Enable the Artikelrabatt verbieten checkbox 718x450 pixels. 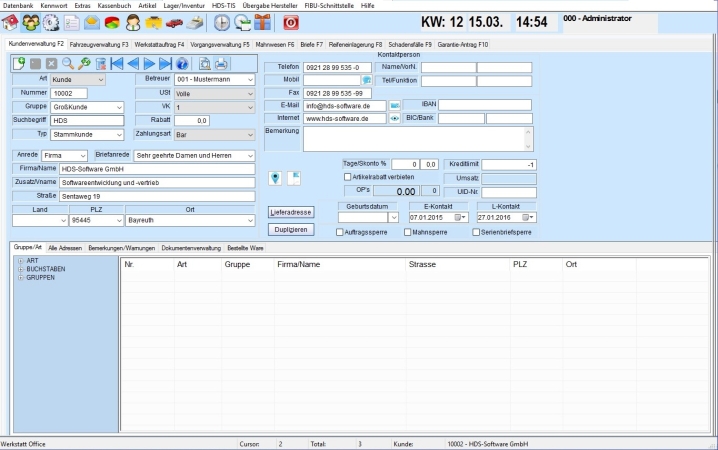346,177
